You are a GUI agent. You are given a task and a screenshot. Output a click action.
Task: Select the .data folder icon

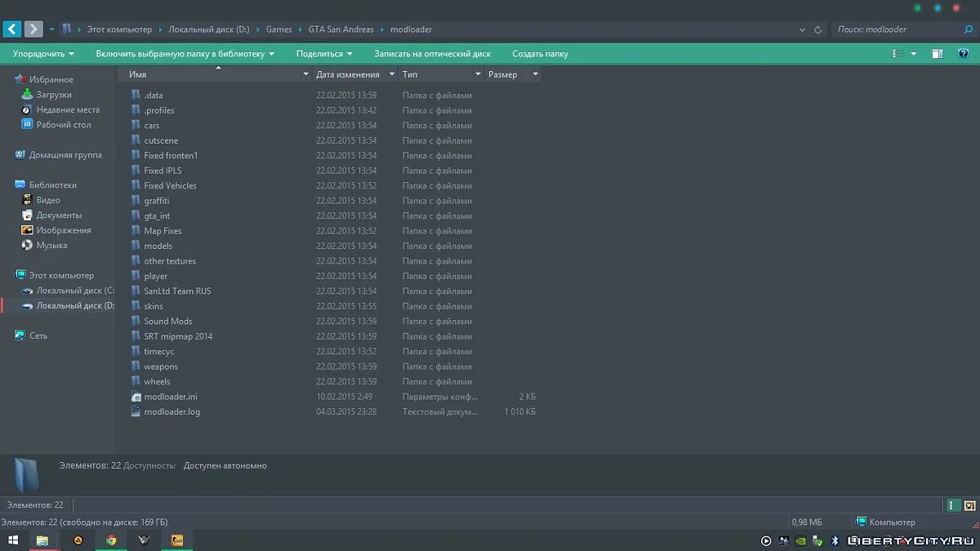tap(136, 96)
